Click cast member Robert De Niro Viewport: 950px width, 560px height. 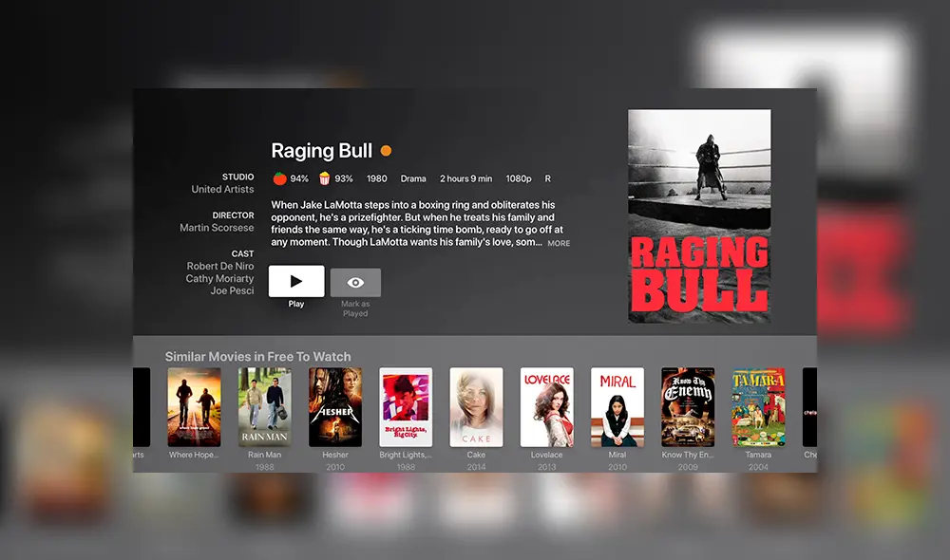click(x=222, y=267)
